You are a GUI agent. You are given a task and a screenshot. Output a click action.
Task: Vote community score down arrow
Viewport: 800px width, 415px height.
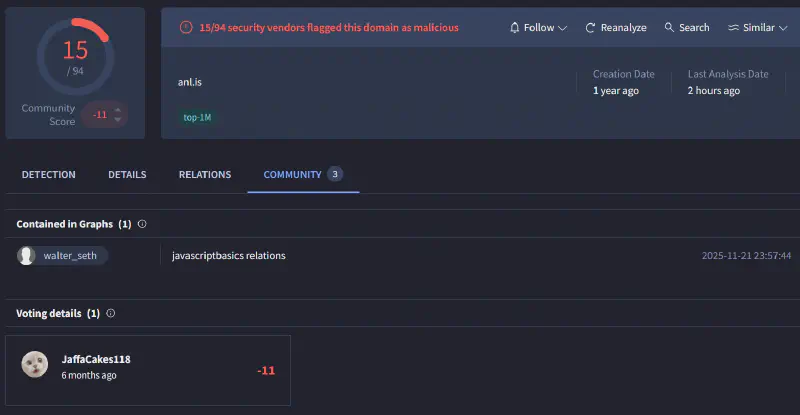tap(118, 119)
